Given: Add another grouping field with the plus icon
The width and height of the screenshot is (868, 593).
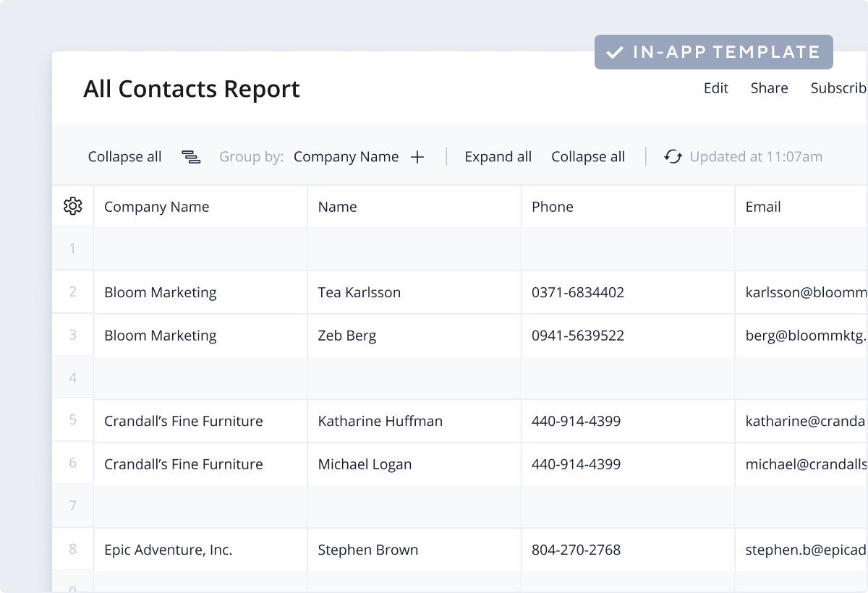Looking at the screenshot, I should click(418, 156).
